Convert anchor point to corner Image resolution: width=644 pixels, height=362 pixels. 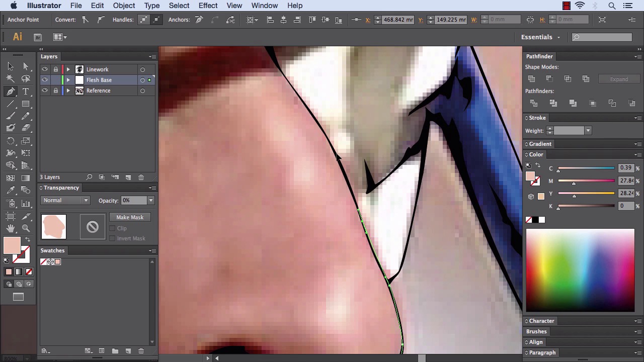pos(86,20)
